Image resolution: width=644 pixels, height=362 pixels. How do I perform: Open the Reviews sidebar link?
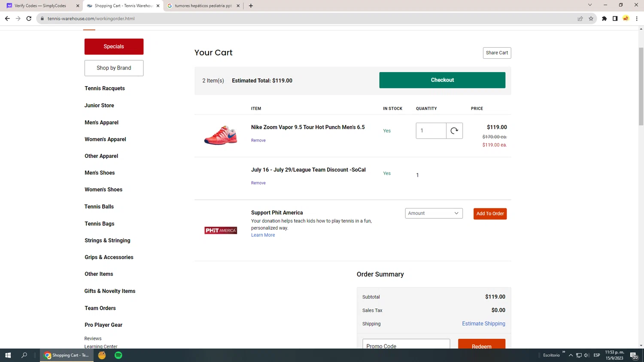coord(93,338)
